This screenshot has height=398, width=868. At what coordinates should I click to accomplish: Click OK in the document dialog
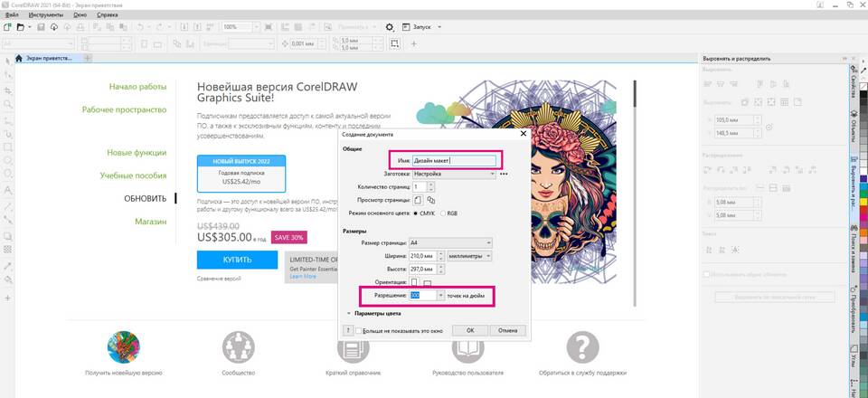469,330
